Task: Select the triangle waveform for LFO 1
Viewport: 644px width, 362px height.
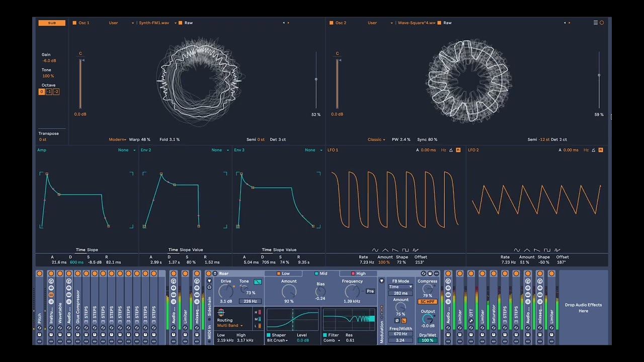Action: coord(385,250)
